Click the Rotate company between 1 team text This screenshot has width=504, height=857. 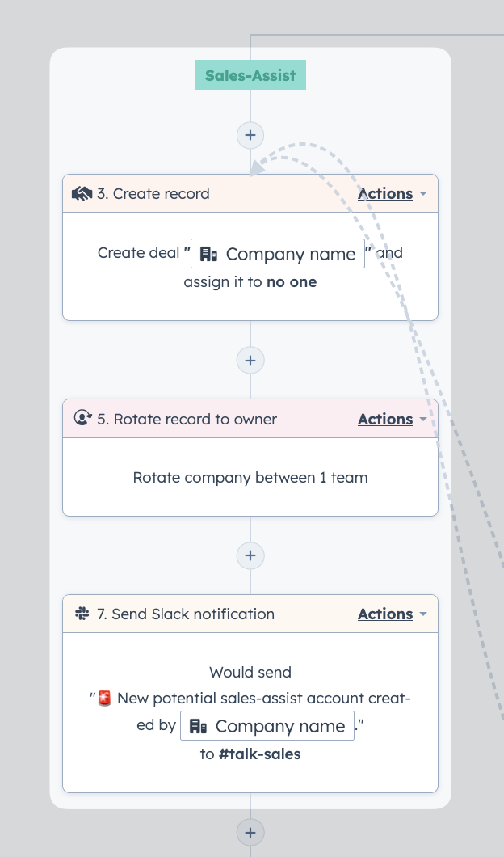(250, 478)
